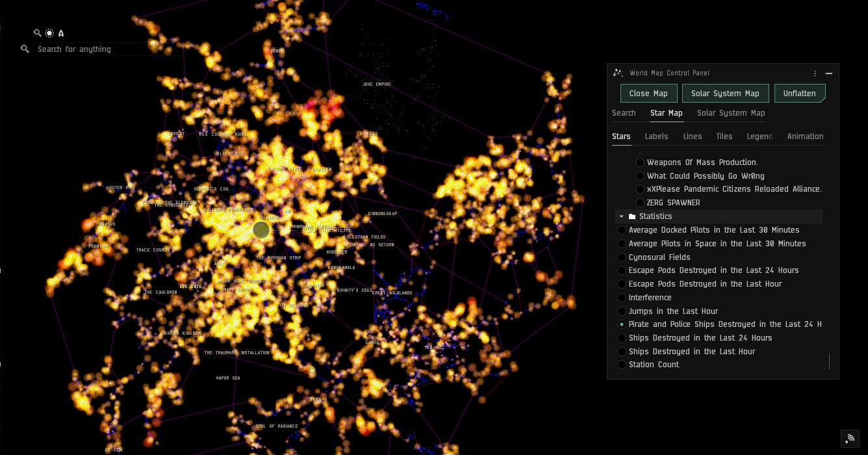Click the magnifier icon beside Search for anything

coord(25,49)
